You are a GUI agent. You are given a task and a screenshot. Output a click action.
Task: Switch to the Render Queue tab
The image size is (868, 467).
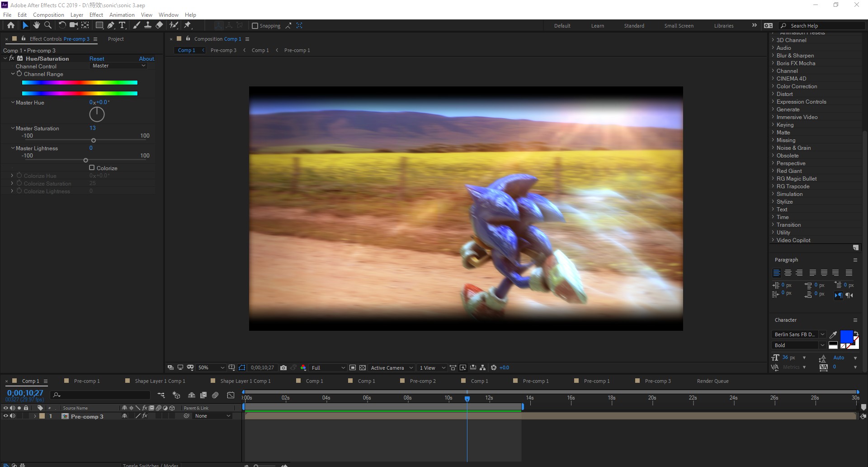pyautogui.click(x=712, y=381)
